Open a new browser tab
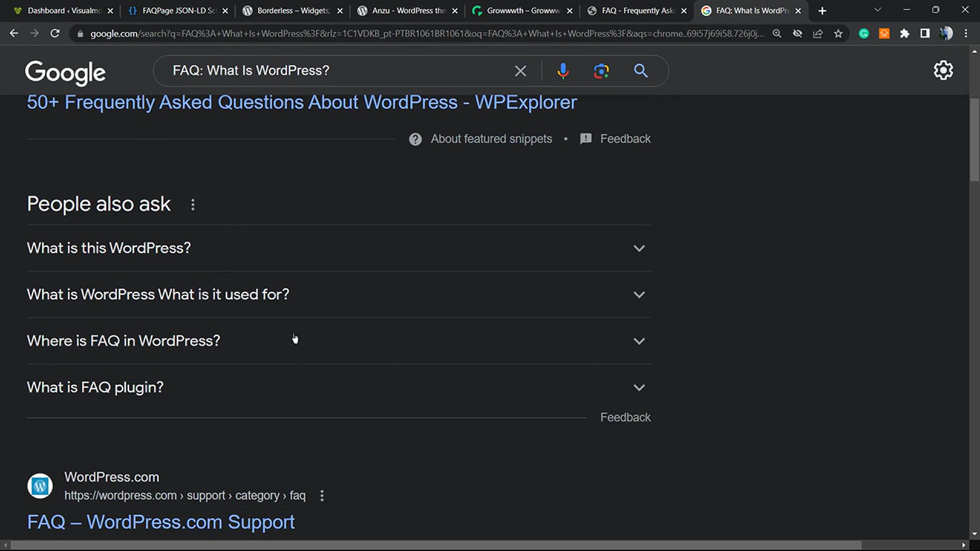This screenshot has width=980, height=551. [x=822, y=11]
